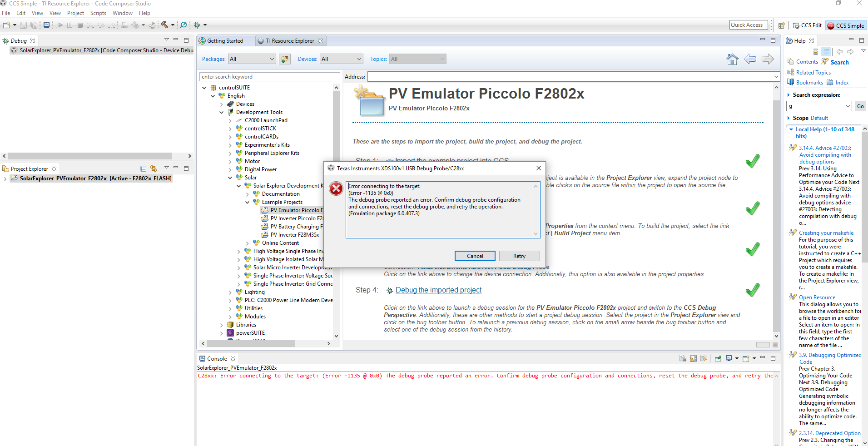Expand the SolarExplorer project in Project Explorer

[5, 178]
